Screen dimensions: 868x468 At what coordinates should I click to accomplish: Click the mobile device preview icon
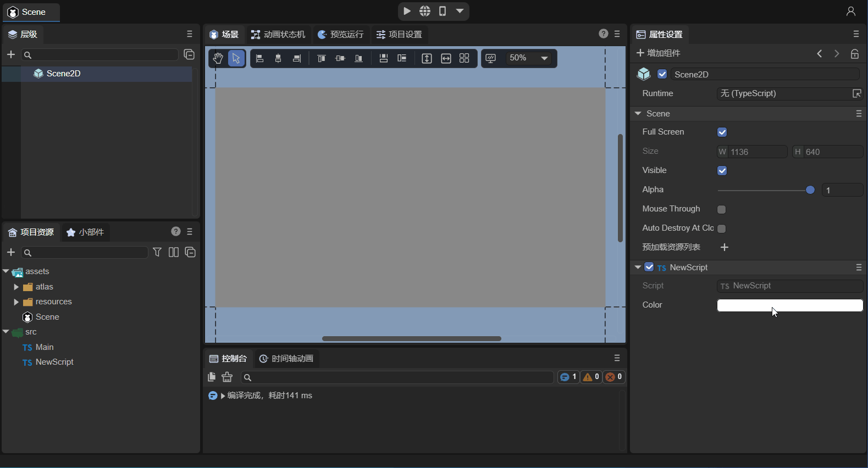coord(443,11)
